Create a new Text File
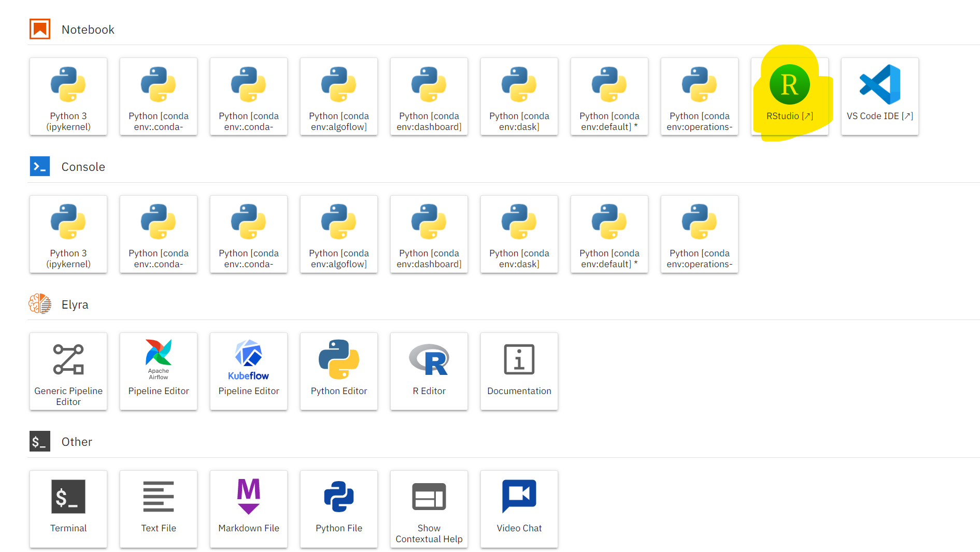The height and width of the screenshot is (552, 980). (x=159, y=509)
